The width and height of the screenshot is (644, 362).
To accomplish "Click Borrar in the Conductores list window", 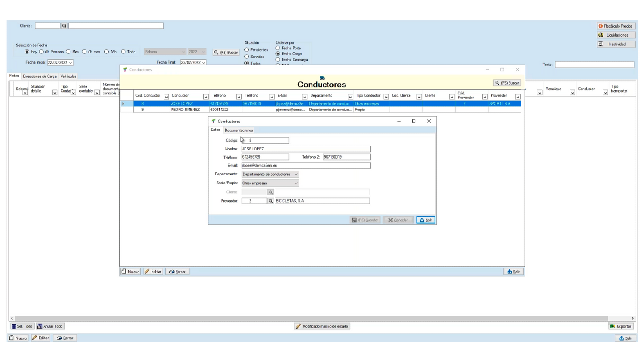I will (x=177, y=272).
